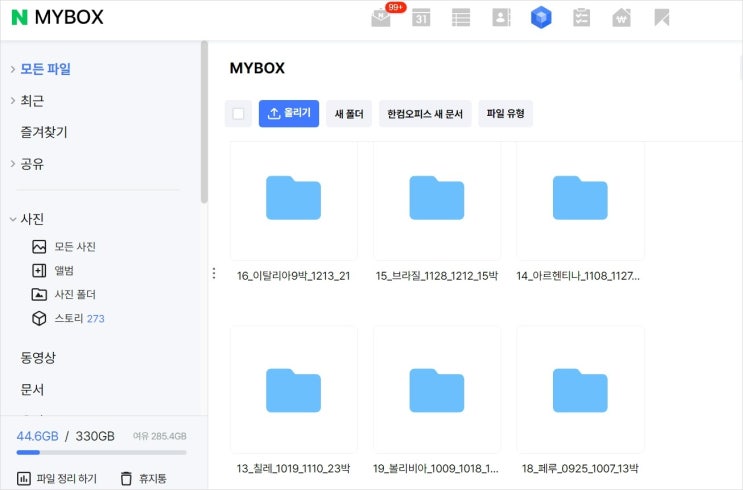Click the storage usage progress bar

[101, 453]
